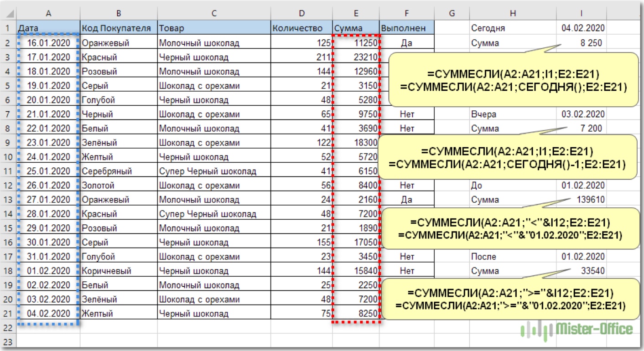644x351 pixels.
Task: Click the 'До' label cell
Action: (513, 186)
